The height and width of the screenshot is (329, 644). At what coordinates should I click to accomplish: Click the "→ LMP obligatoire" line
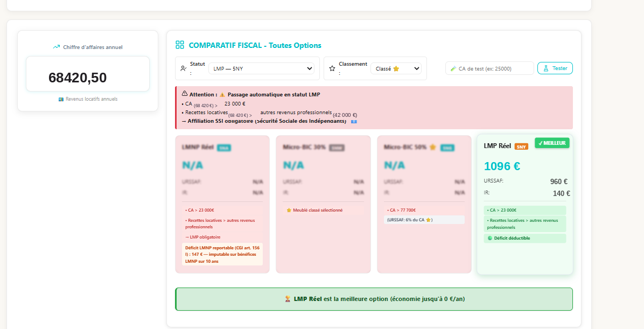pos(203,237)
